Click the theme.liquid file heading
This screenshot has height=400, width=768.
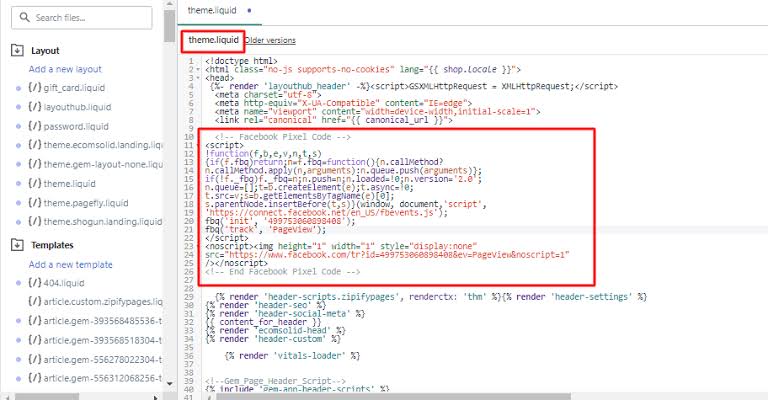[x=214, y=40]
